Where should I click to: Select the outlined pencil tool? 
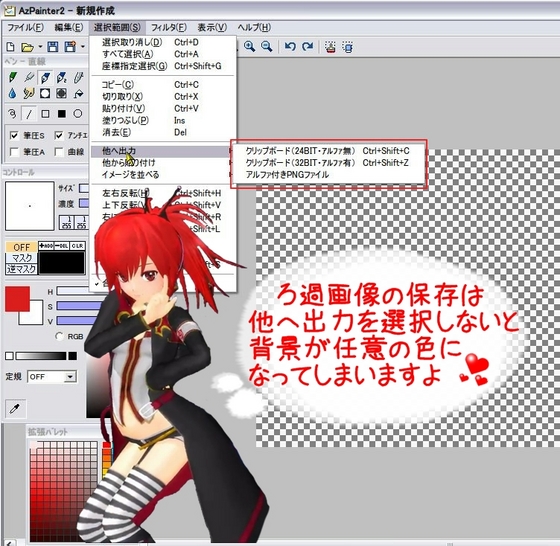click(78, 77)
